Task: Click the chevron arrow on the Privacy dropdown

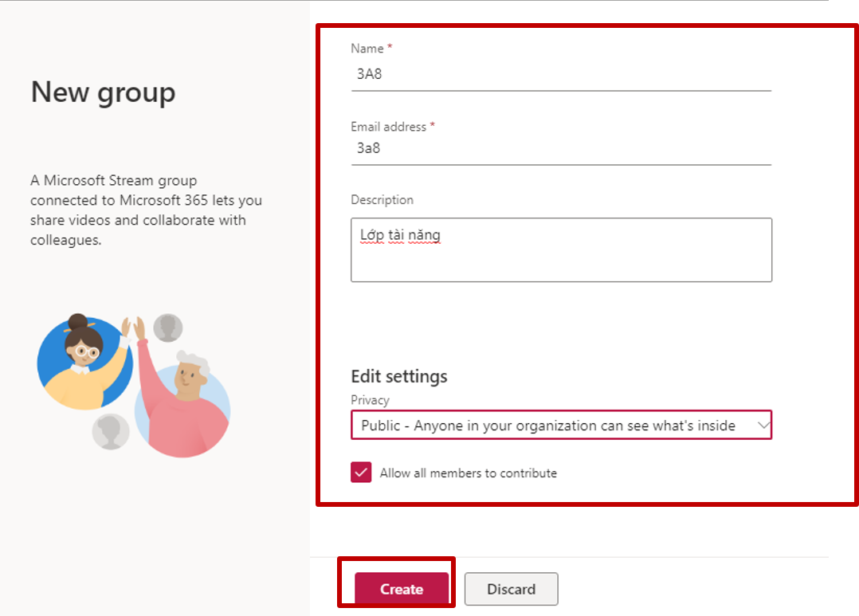Action: [x=763, y=426]
